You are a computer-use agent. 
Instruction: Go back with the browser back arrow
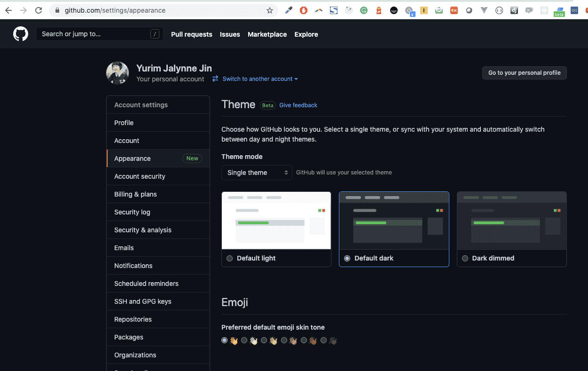coord(8,10)
